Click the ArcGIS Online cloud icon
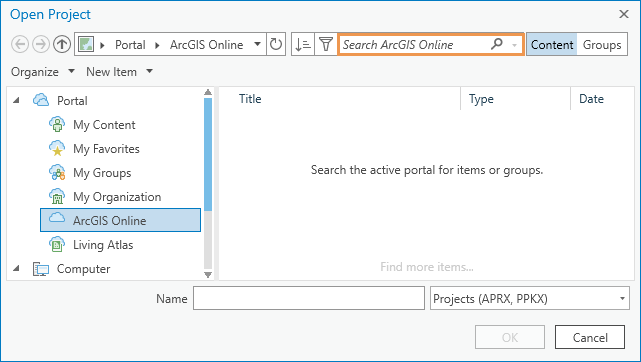This screenshot has height=362, width=641. pos(57,218)
